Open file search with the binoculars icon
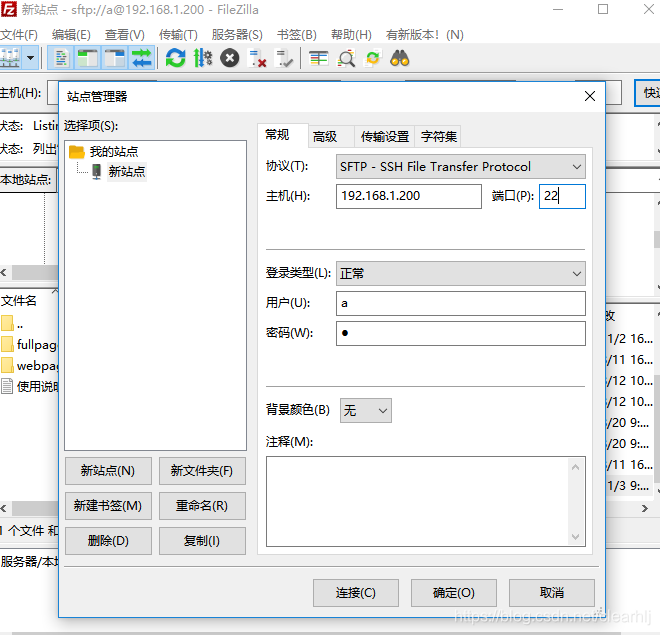The width and height of the screenshot is (660, 635). [399, 58]
